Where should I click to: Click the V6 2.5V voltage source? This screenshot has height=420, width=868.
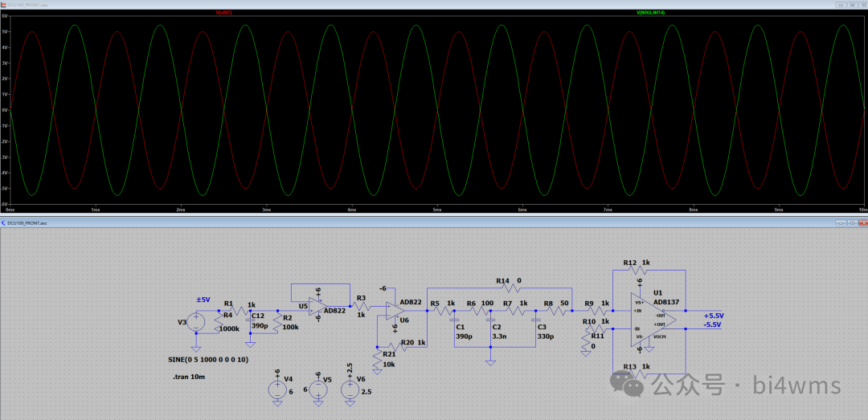pos(350,389)
